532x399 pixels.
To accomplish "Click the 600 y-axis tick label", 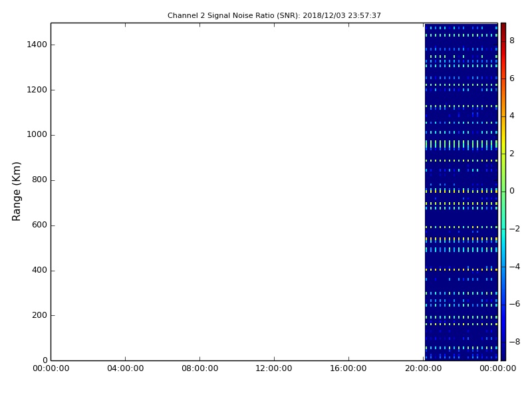I will click(39, 225).
